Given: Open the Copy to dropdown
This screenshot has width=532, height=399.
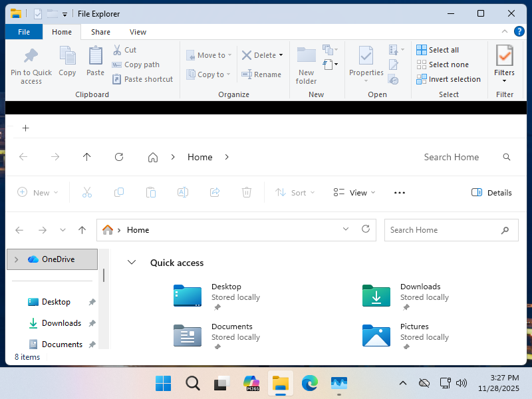Looking at the screenshot, I should (x=209, y=74).
